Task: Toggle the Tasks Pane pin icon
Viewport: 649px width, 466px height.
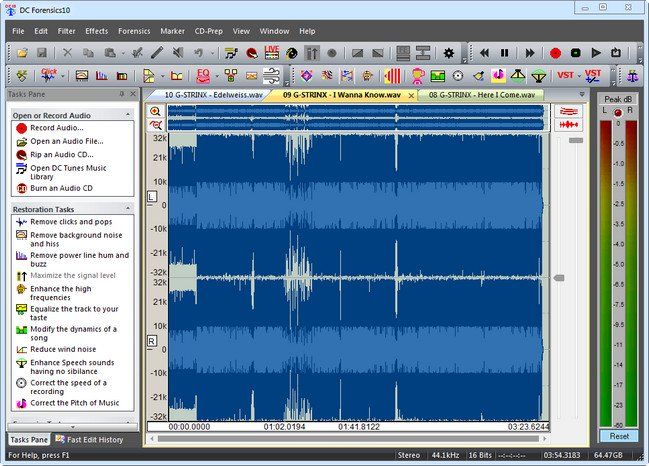Action: coord(121,94)
